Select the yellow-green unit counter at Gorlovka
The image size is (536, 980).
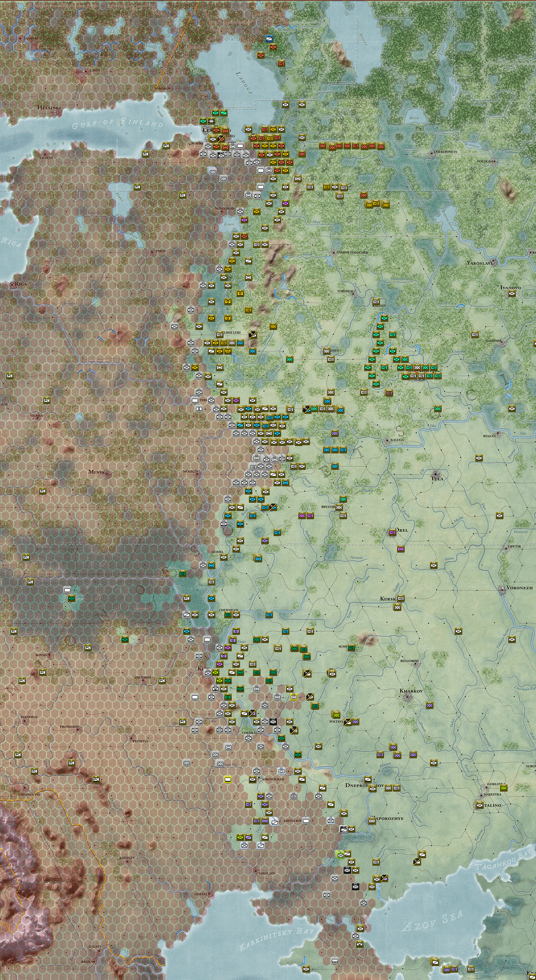point(503,787)
